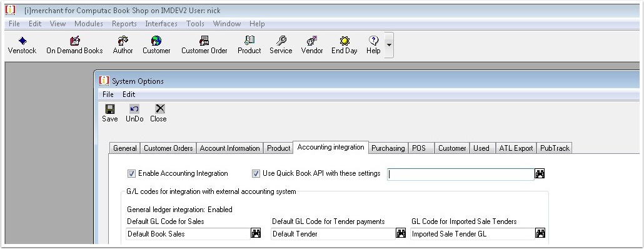Switch to the Purchasing tab
The width and height of the screenshot is (644, 249).
click(388, 148)
